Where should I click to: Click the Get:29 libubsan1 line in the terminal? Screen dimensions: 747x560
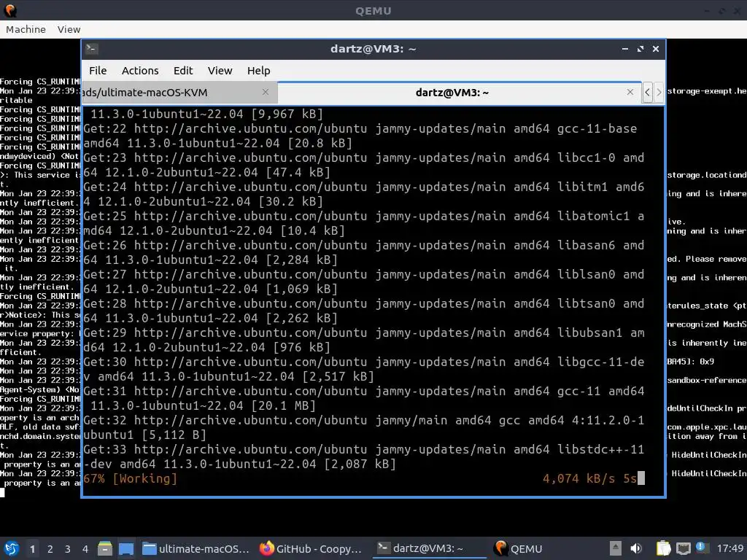[364, 340]
